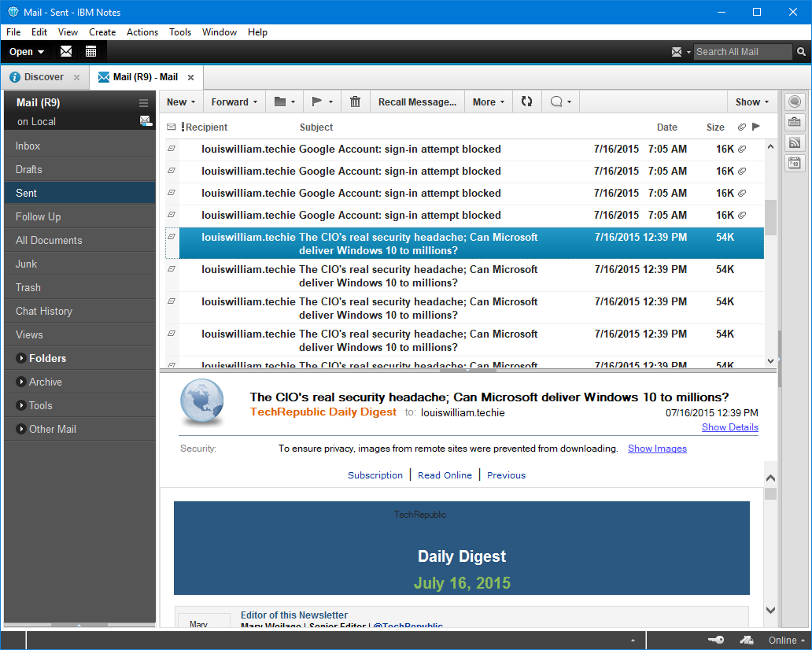Open the Read Online link
812x650 pixels.
coord(445,475)
